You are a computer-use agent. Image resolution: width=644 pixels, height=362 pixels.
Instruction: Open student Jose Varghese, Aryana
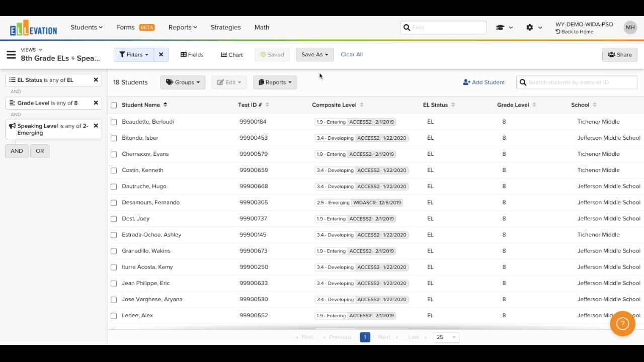(x=152, y=299)
